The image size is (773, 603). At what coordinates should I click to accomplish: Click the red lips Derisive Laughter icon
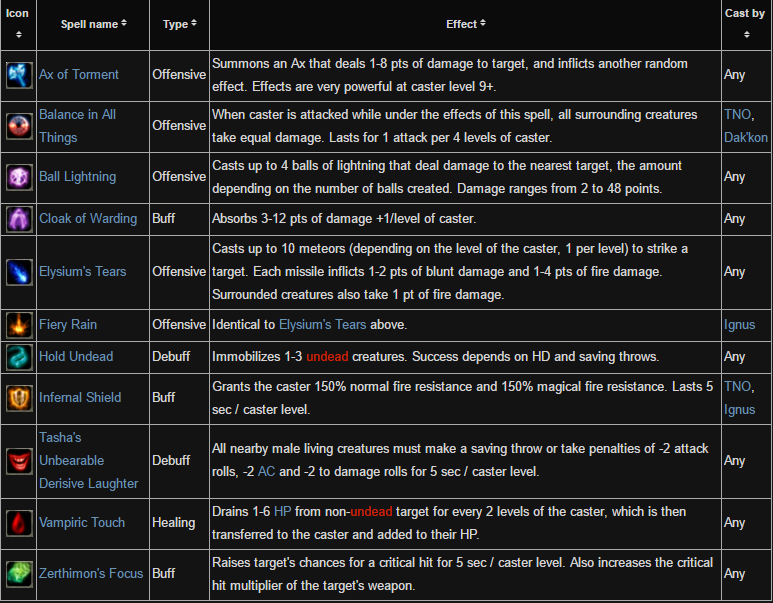pyautogui.click(x=18, y=461)
